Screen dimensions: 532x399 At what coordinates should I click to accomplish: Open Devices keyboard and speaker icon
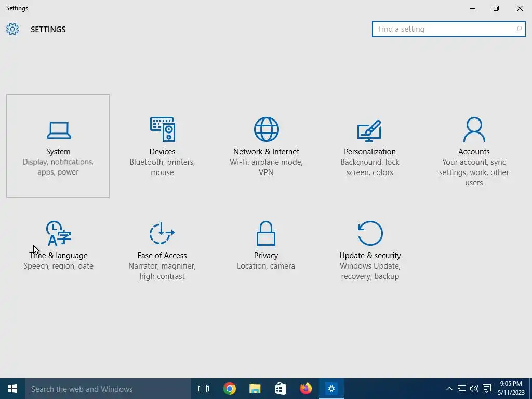[x=163, y=129]
